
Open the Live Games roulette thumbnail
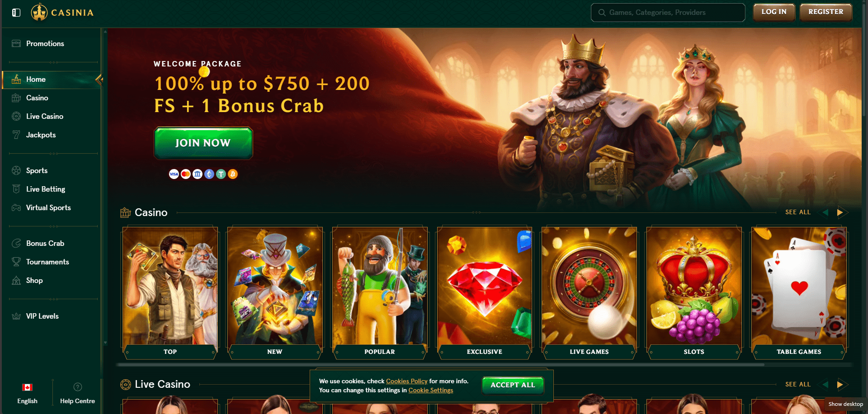click(589, 293)
